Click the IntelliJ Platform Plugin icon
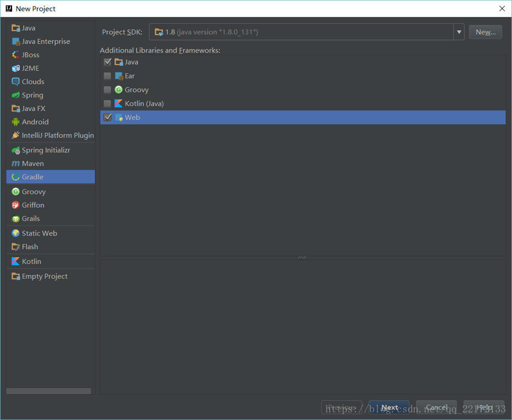This screenshot has width=512, height=420. point(16,135)
